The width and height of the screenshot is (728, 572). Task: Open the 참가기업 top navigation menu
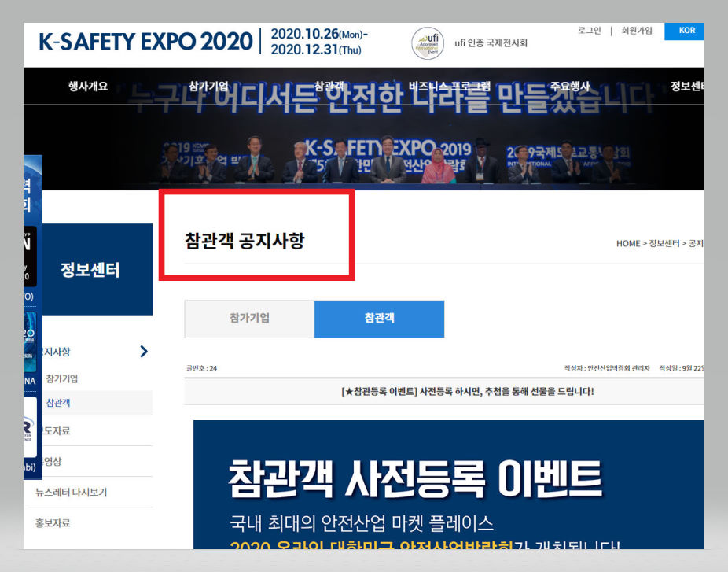(208, 87)
